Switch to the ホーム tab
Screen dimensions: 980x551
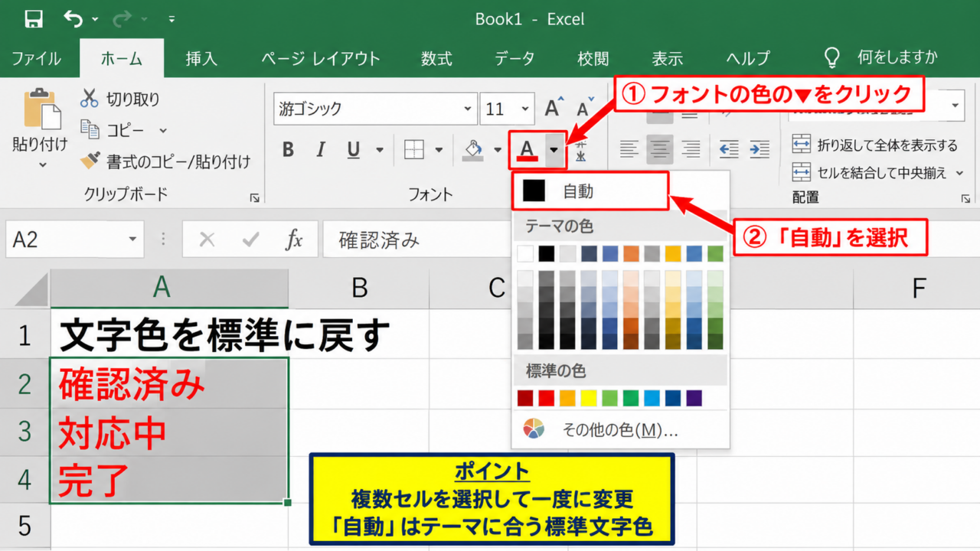tap(122, 58)
